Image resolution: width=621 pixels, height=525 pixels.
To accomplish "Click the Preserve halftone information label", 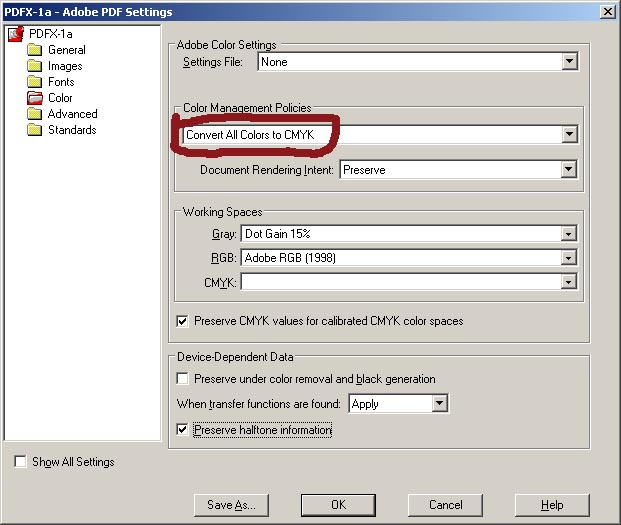I will click(x=263, y=430).
